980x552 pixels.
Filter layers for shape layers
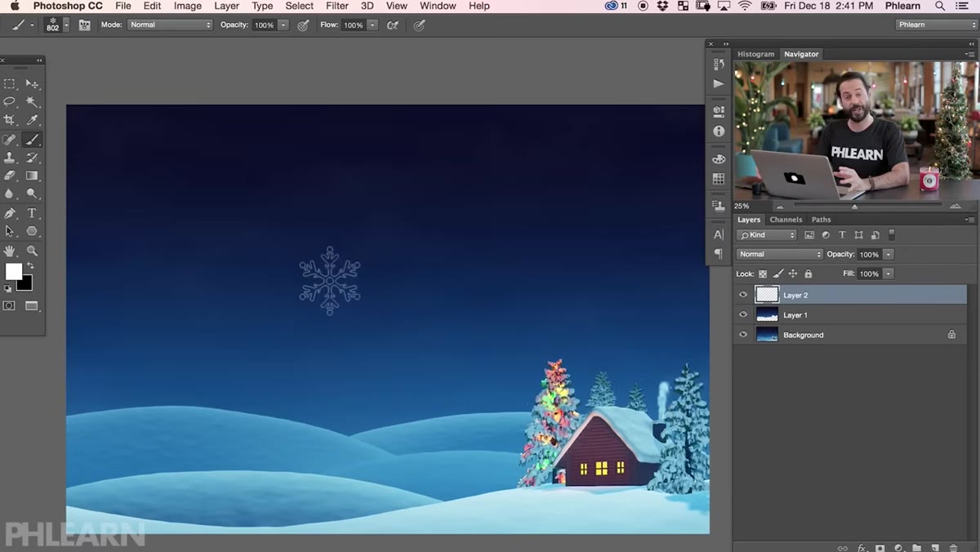[x=858, y=235]
